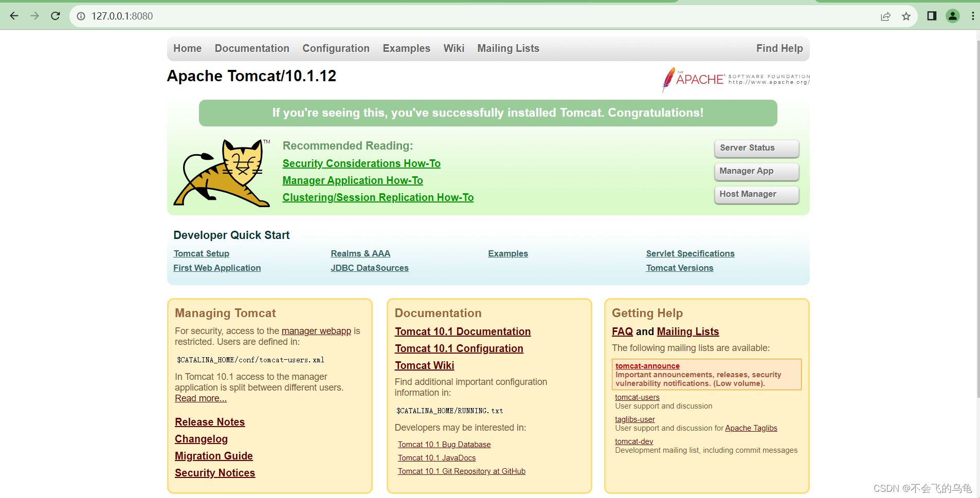Open the FAQ link in Getting Help
Screen dimensions: 980x498
[x=622, y=331]
